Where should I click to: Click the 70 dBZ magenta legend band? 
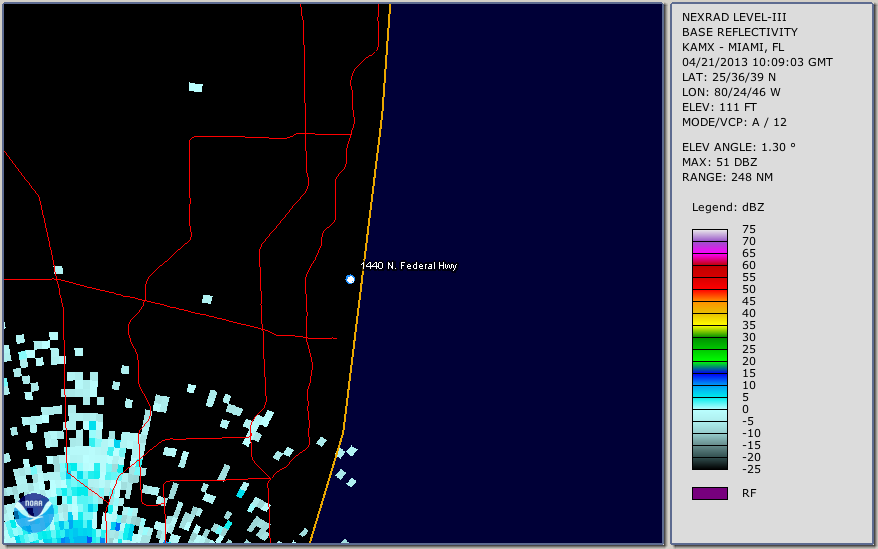[709, 247]
